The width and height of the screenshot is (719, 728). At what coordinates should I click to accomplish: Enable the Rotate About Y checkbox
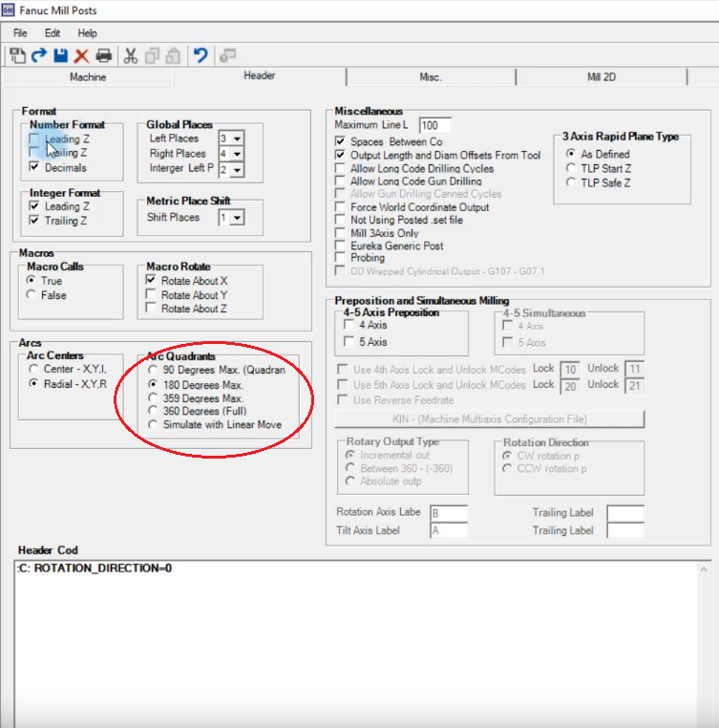tap(152, 295)
